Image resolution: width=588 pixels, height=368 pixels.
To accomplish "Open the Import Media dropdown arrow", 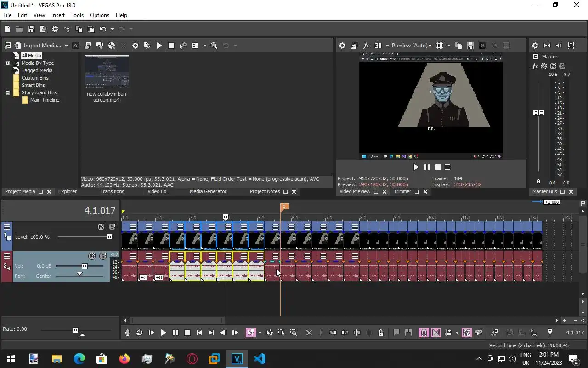I will coord(66,46).
